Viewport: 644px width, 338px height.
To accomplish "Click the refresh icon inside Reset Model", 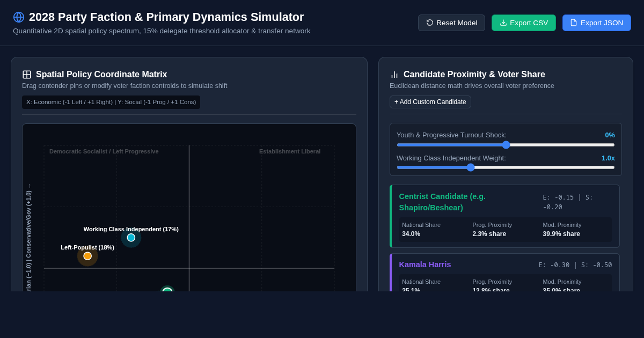I will click(x=430, y=23).
